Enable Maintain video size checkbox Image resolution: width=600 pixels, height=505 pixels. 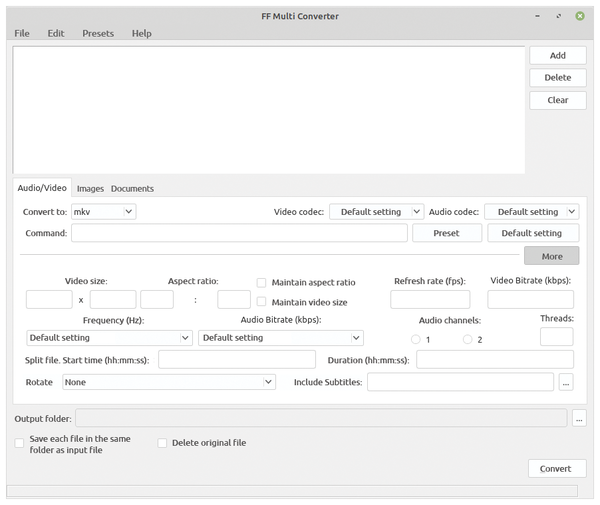(261, 302)
